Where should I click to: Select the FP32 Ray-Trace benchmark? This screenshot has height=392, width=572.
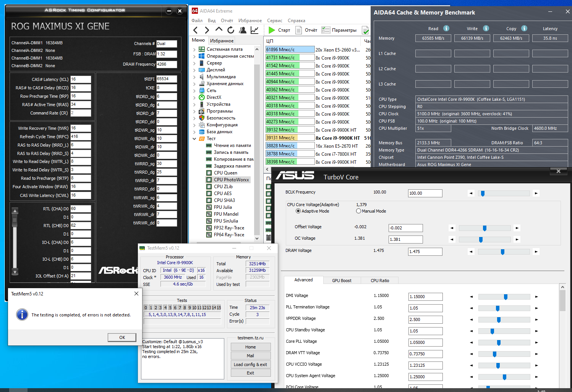(229, 228)
